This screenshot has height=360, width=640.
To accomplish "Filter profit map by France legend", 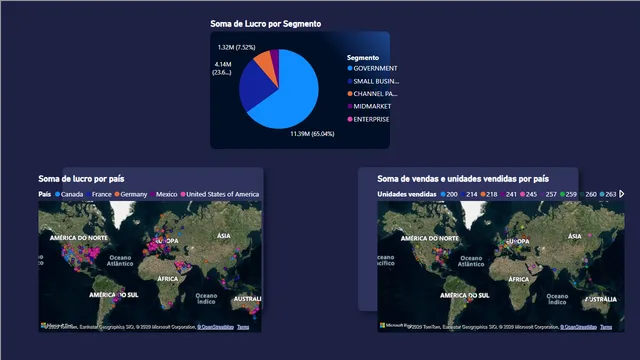I will (x=99, y=194).
